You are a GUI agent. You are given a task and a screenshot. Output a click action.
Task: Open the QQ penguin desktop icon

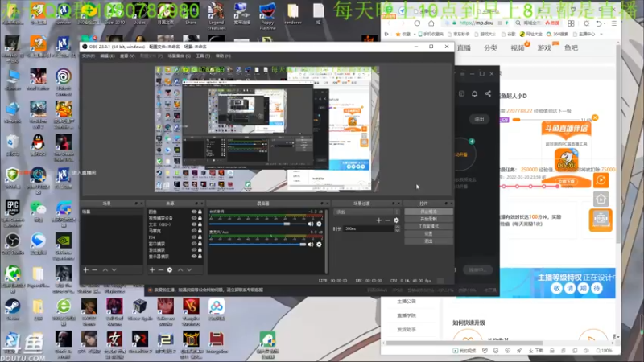click(38, 145)
